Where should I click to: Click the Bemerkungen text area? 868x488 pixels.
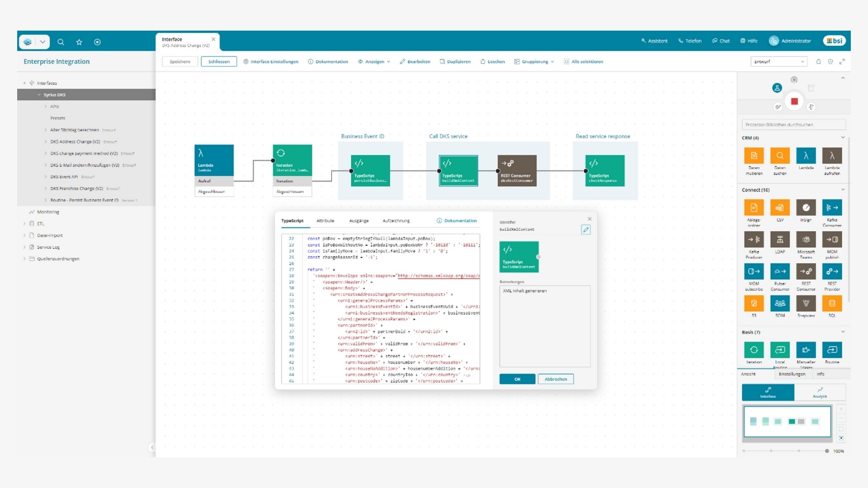[545, 326]
